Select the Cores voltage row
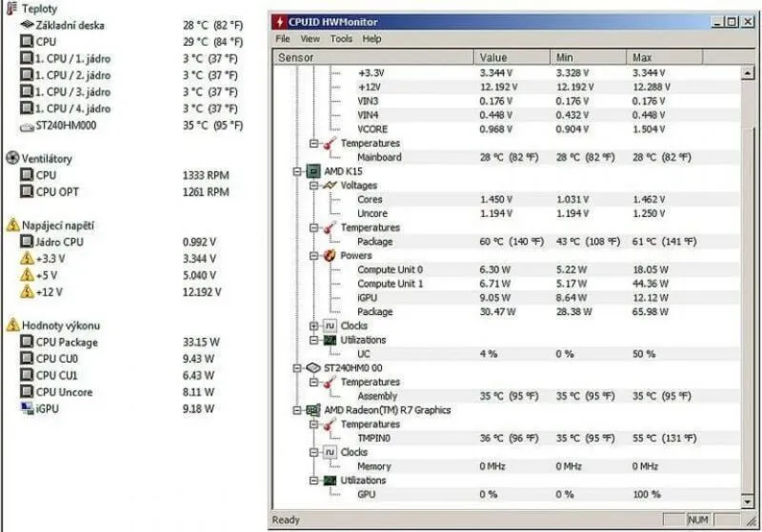 [508, 200]
